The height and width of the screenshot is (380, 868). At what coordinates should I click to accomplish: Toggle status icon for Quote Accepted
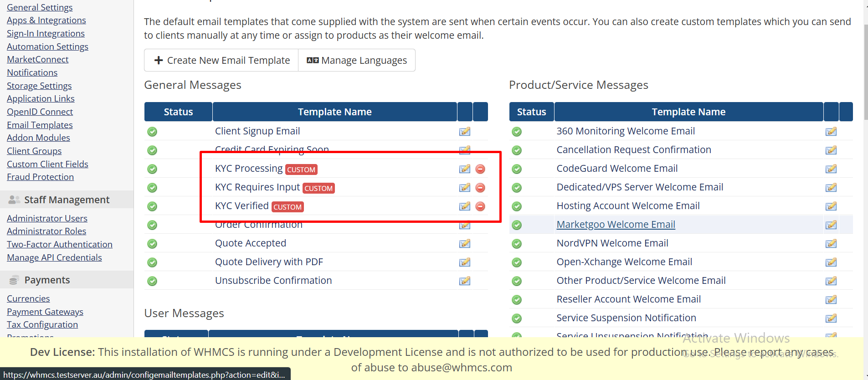(152, 244)
